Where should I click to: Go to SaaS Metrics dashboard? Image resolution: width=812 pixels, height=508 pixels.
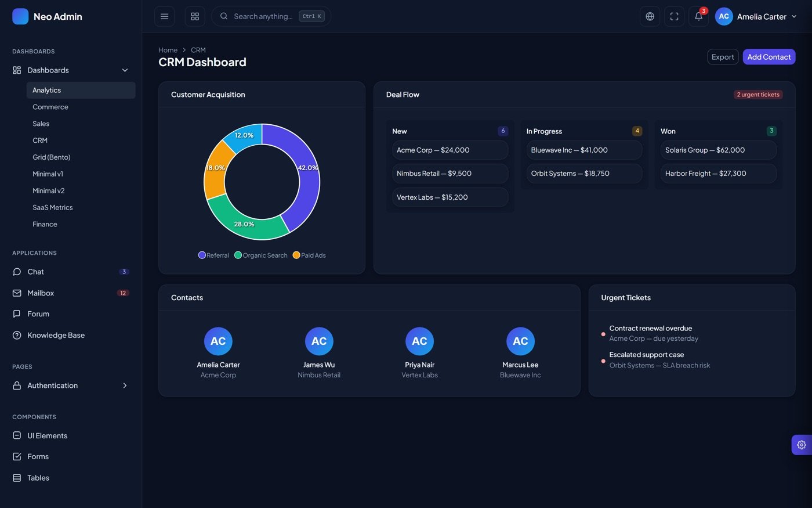click(x=81, y=207)
